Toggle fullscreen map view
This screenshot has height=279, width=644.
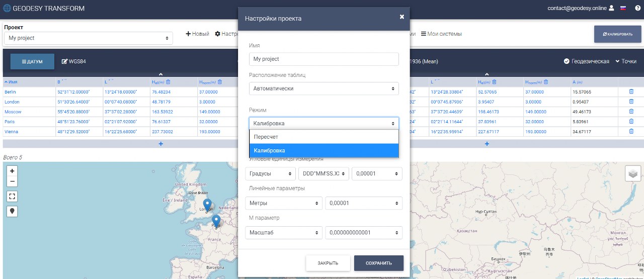(13, 196)
